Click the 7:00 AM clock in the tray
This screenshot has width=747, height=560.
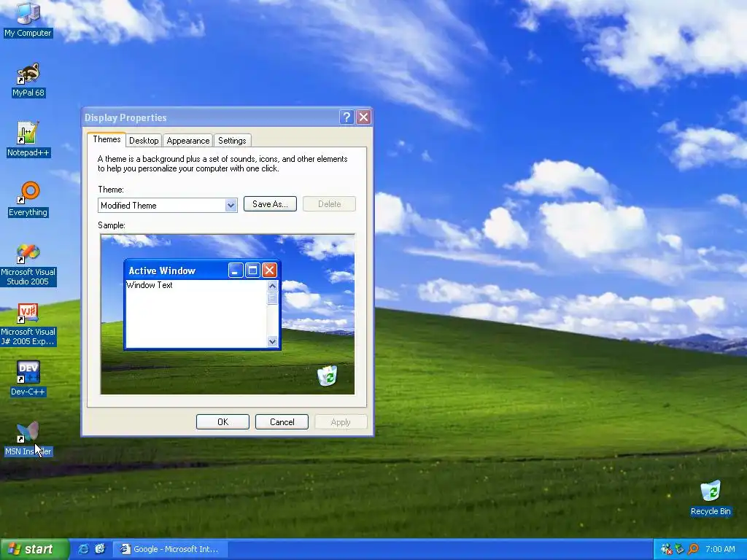point(720,549)
